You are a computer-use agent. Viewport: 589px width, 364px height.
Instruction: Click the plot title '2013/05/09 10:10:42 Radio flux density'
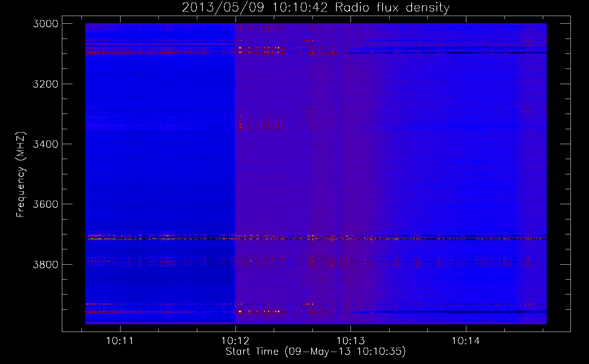pyautogui.click(x=316, y=7)
